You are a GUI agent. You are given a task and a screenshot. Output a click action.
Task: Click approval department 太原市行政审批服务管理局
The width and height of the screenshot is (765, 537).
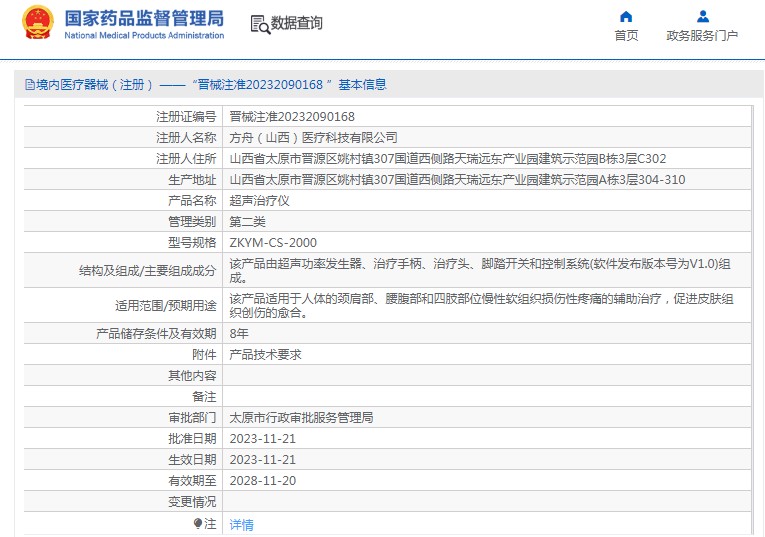tap(301, 417)
